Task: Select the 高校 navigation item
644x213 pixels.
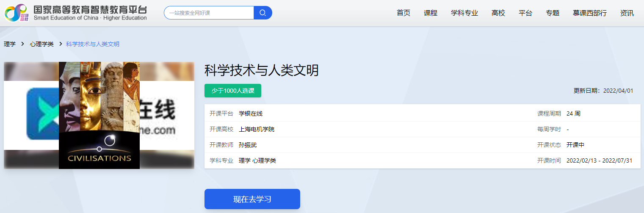Action: point(498,13)
